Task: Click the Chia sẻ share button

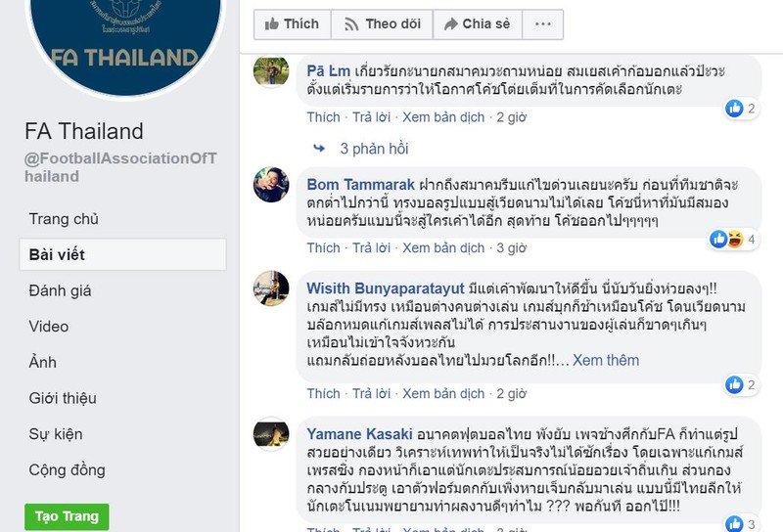Action: (477, 24)
